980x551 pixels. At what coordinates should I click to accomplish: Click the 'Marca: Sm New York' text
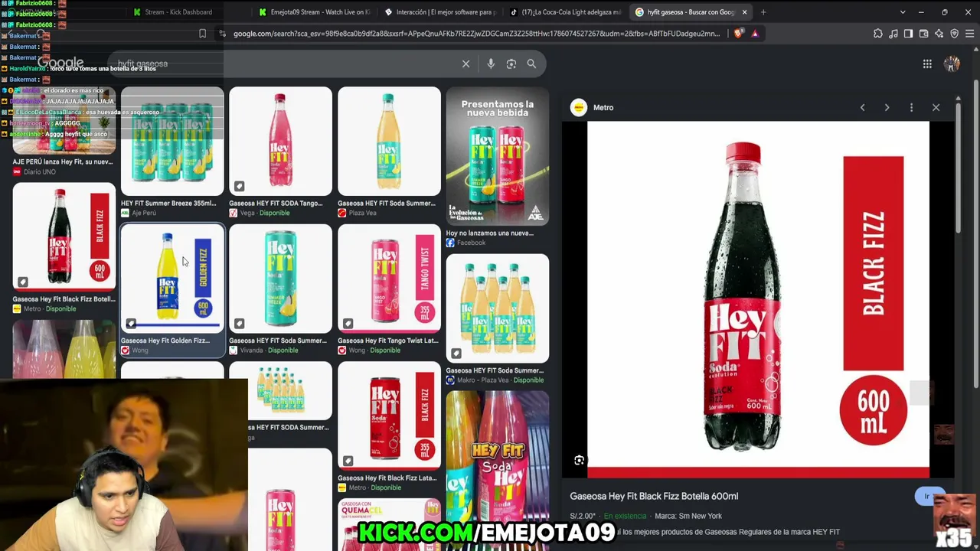coord(688,517)
